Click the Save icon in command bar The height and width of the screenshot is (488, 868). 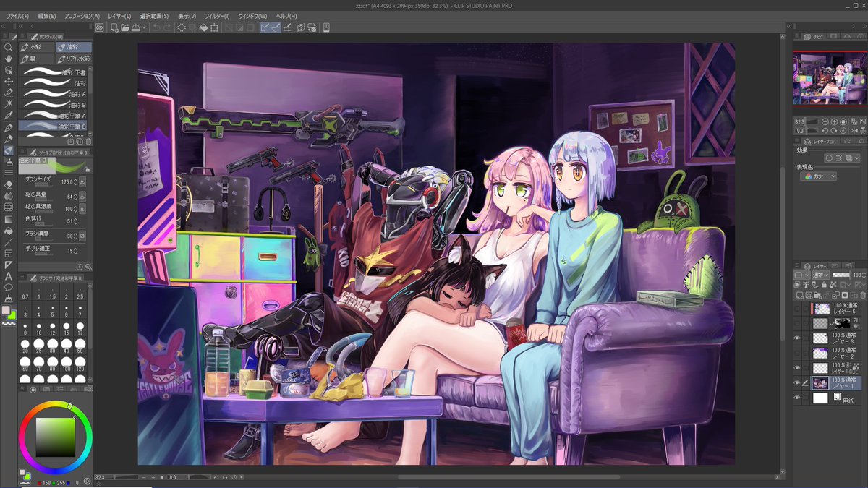(137, 27)
